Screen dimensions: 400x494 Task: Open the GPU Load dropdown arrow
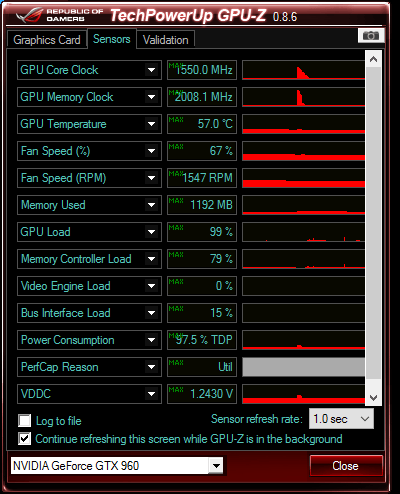tap(152, 232)
